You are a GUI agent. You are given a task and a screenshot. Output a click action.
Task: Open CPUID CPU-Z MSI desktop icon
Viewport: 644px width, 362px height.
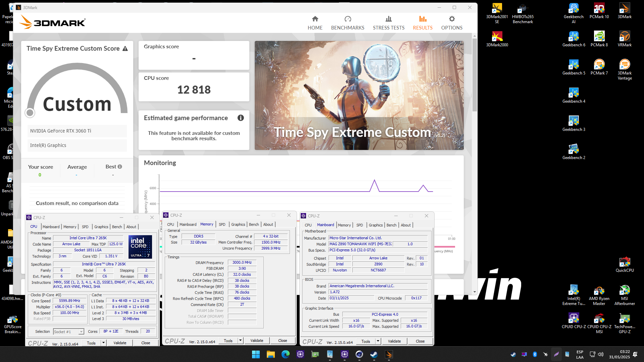tap(599, 323)
